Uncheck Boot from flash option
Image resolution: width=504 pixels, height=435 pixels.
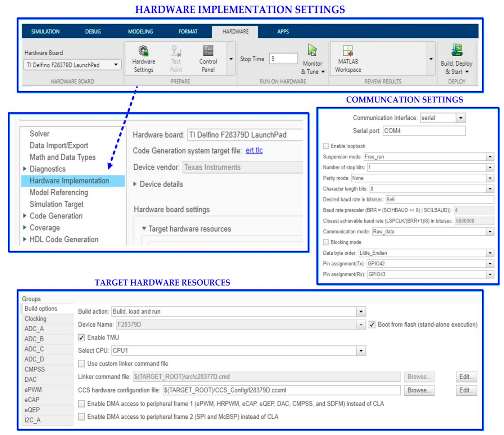coord(372,325)
